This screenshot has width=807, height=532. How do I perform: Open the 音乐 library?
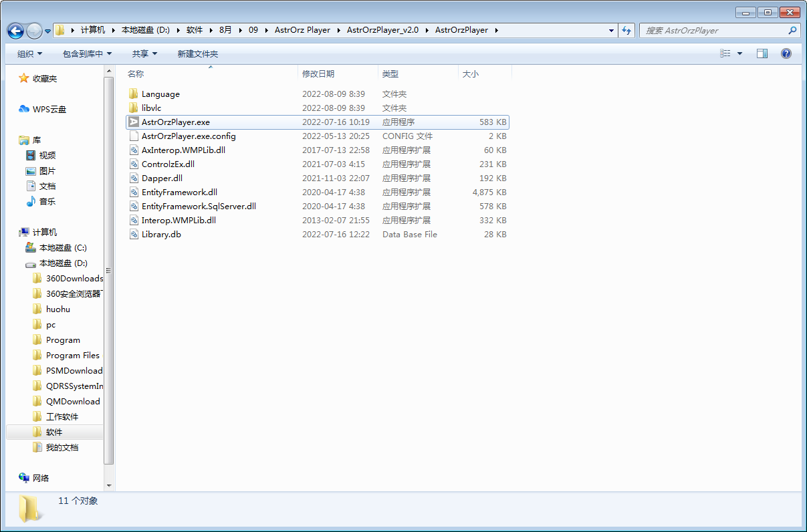[47, 202]
